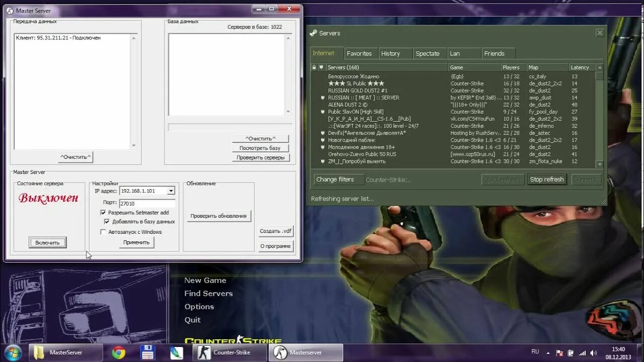
Task: Click Steam logo in Servers window title
Action: click(313, 33)
